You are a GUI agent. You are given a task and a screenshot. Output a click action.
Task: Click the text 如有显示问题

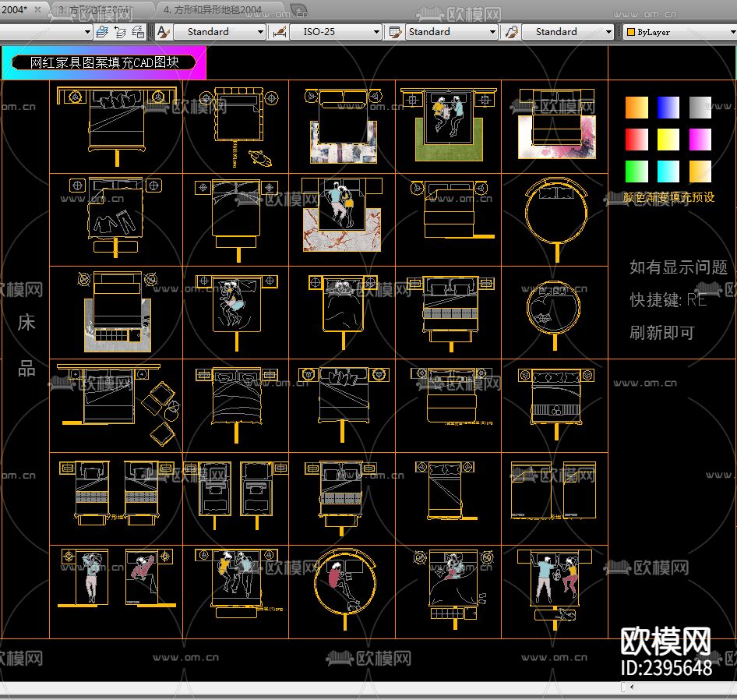tap(679, 267)
